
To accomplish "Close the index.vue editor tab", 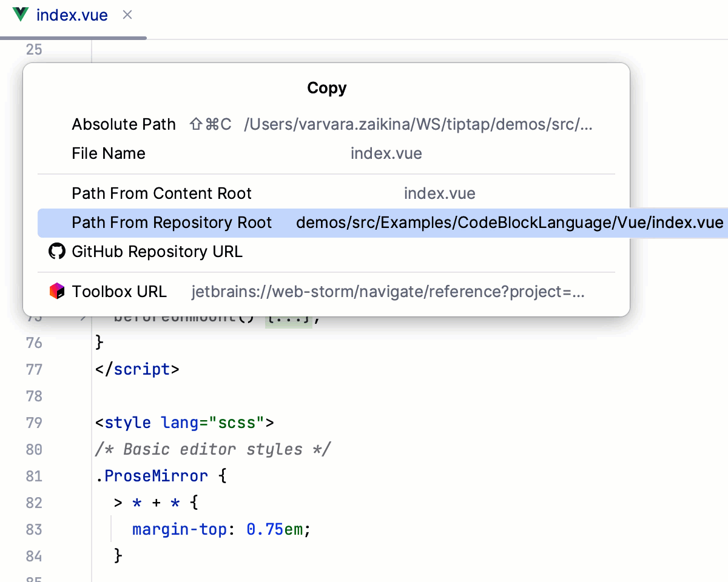I will (127, 15).
